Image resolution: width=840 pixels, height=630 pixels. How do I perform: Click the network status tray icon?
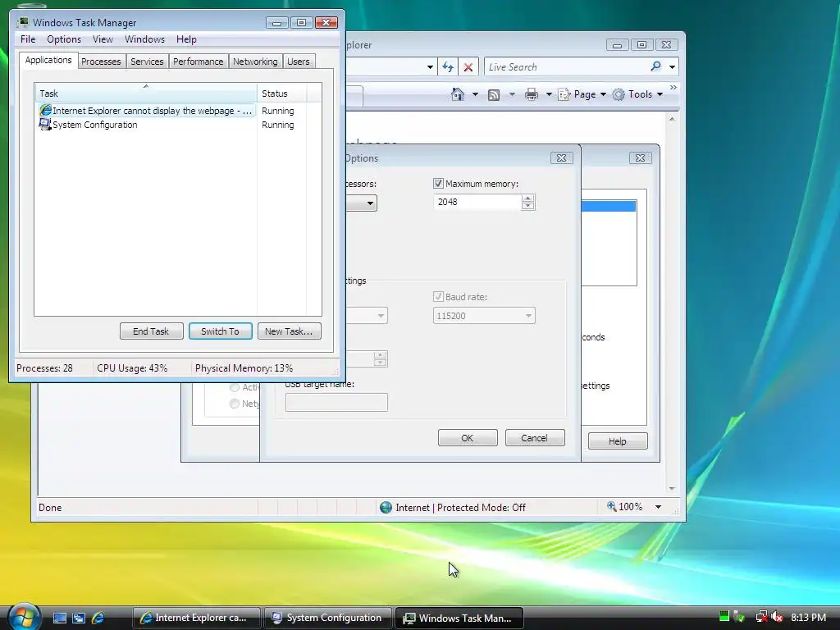[x=761, y=617]
